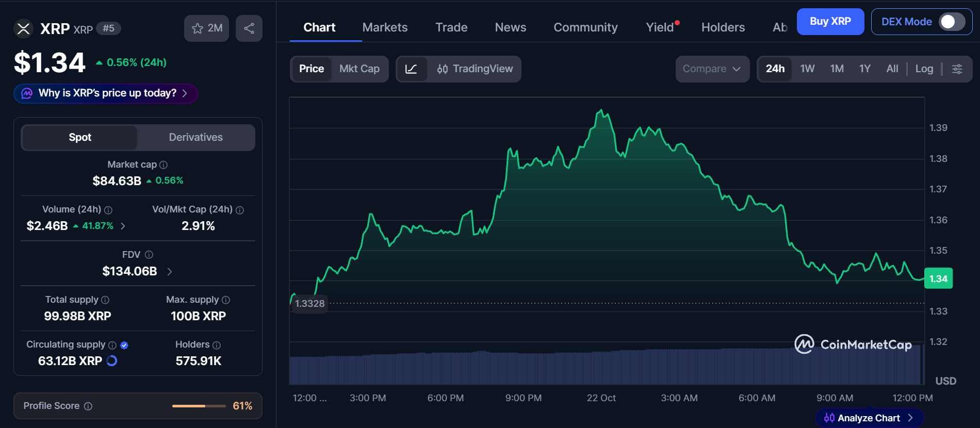The width and height of the screenshot is (980, 428).
Task: Click Market cap info icon
Action: (164, 165)
